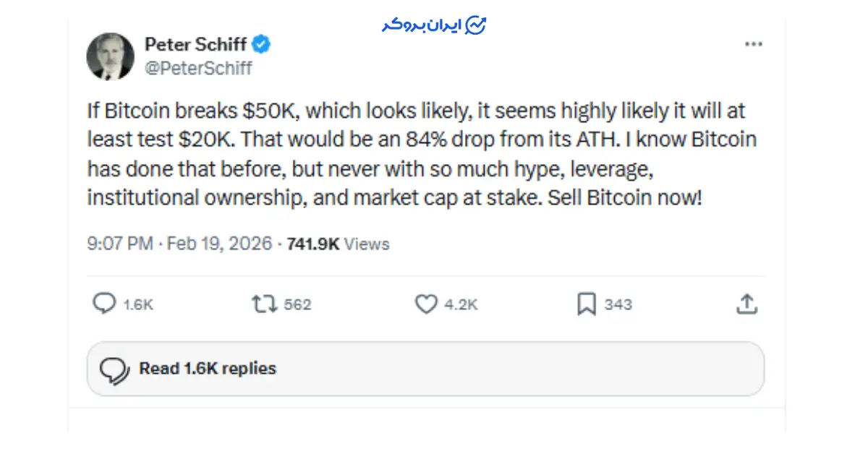Like the tweet with heart icon
Image resolution: width=868 pixels, height=454 pixels.
coord(425,304)
